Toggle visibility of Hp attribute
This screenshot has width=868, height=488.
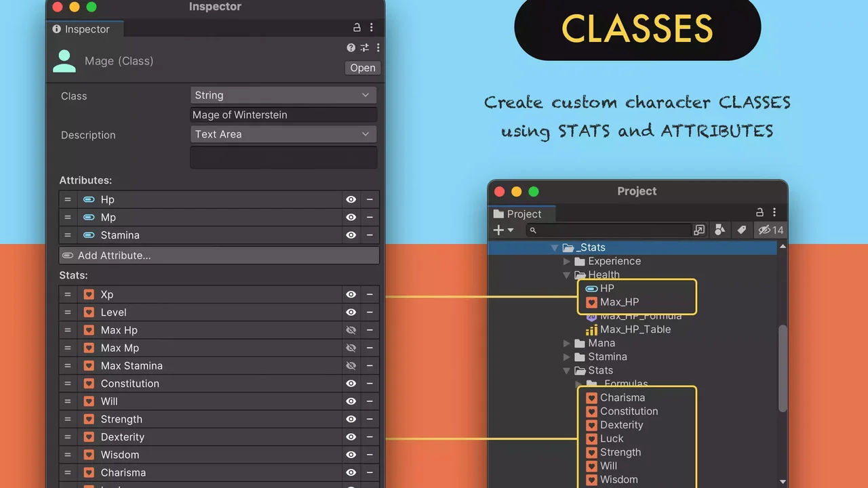(351, 199)
